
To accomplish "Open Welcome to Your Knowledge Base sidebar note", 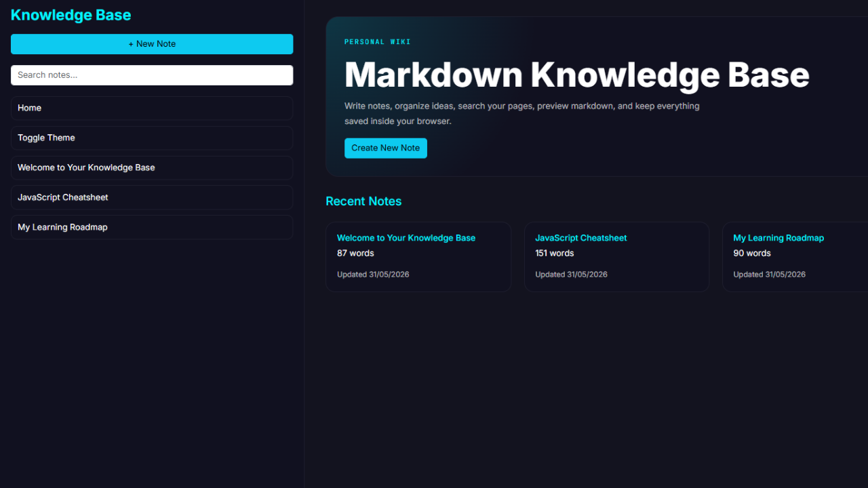I will pos(152,168).
